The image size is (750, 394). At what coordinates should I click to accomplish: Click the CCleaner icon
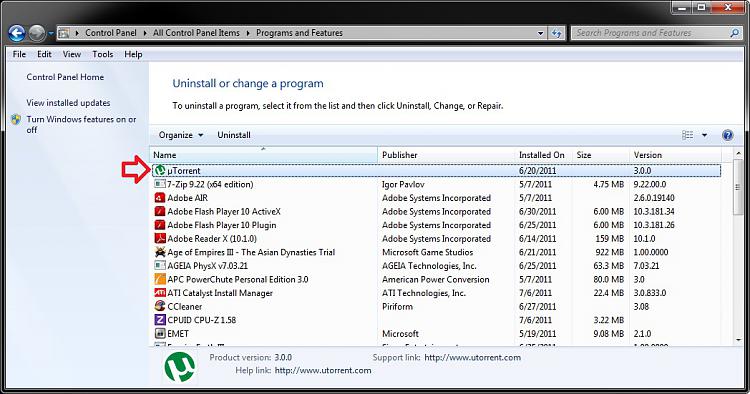pos(160,306)
